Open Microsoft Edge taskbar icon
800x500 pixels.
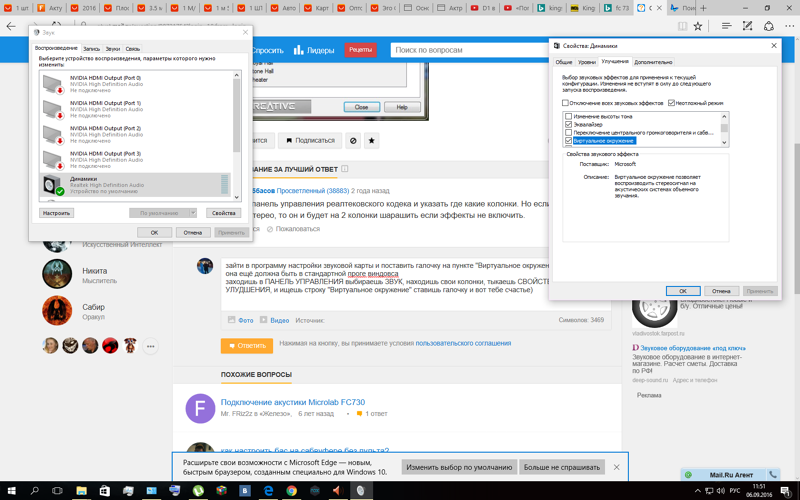pos(268,491)
